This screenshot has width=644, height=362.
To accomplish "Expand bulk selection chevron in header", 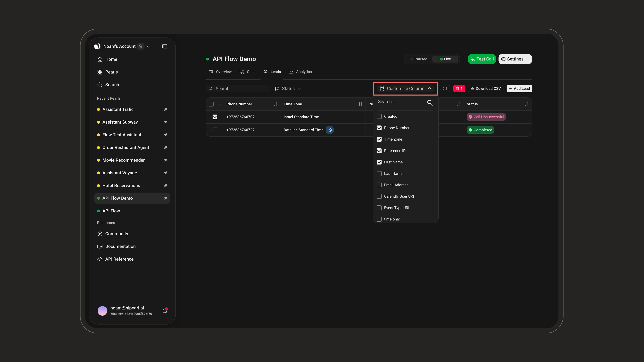I will pos(218,104).
